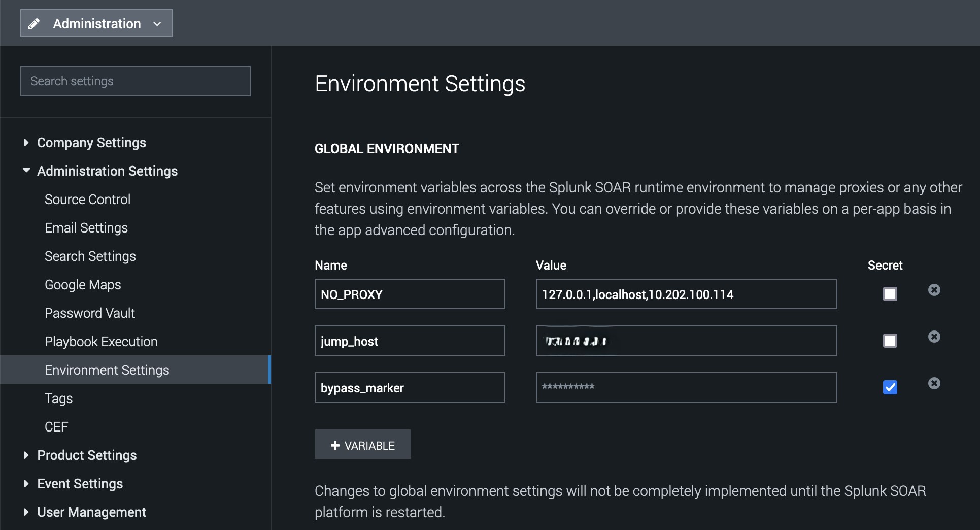Enable Secret checkbox for jump_host
This screenshot has width=980, height=530.
(x=890, y=341)
